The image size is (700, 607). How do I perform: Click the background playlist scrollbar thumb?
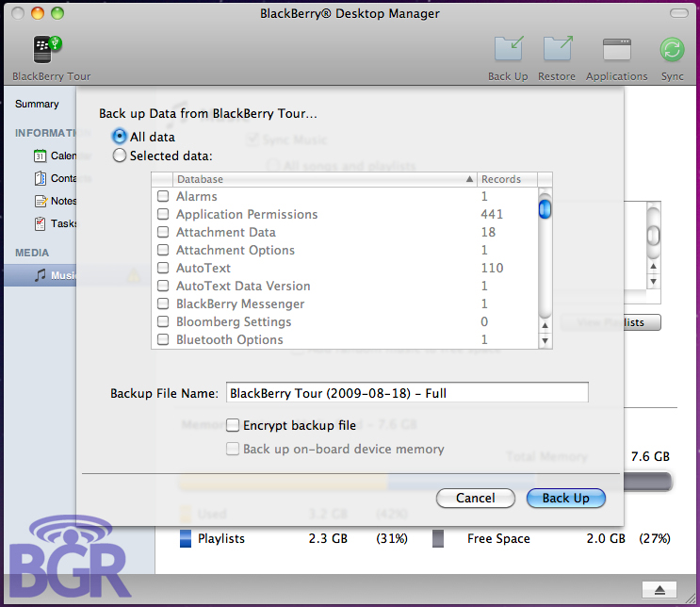(x=653, y=236)
